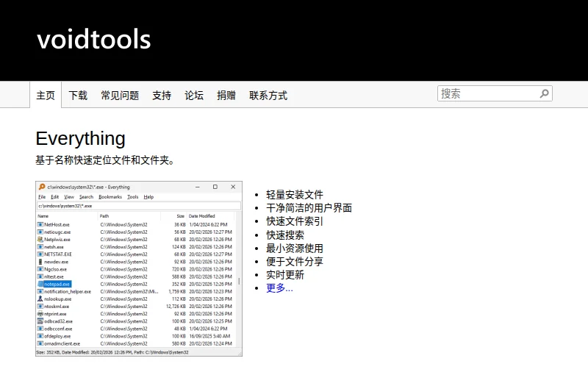Visit the 论坛 page
Screen dimensions: 588x386
pos(194,96)
